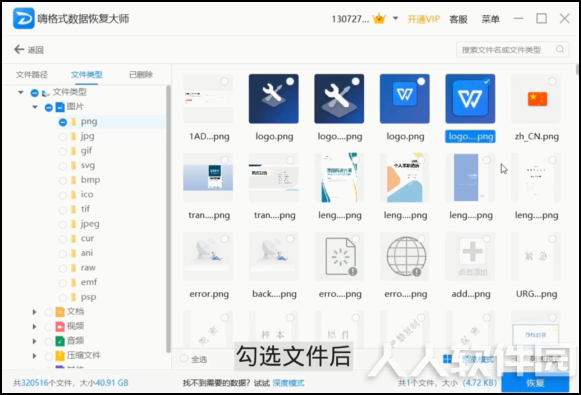Screen dimensions: 581x395
Task: Select the URG...png thumbnail
Action: click(536, 256)
